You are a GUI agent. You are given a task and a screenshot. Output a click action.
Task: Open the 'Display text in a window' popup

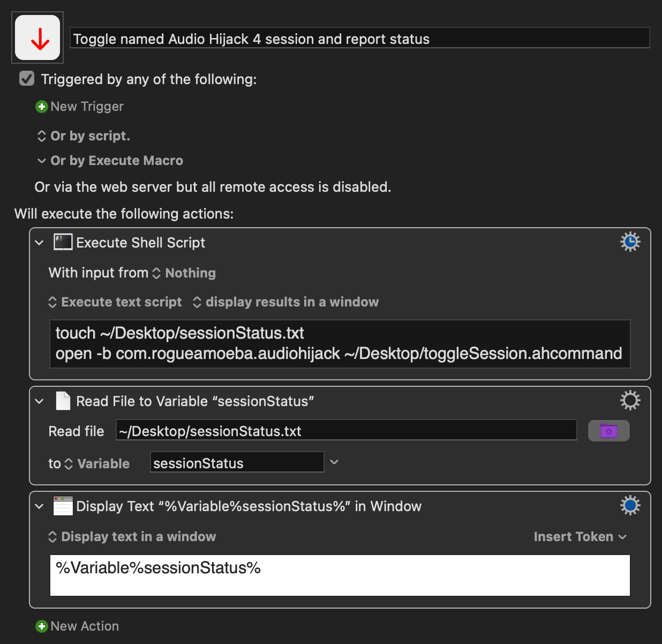pyautogui.click(x=132, y=537)
